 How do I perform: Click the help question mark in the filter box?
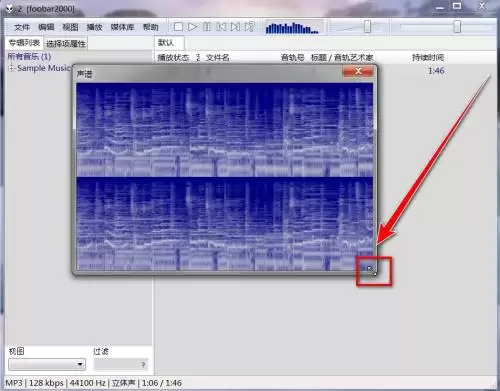tap(143, 365)
